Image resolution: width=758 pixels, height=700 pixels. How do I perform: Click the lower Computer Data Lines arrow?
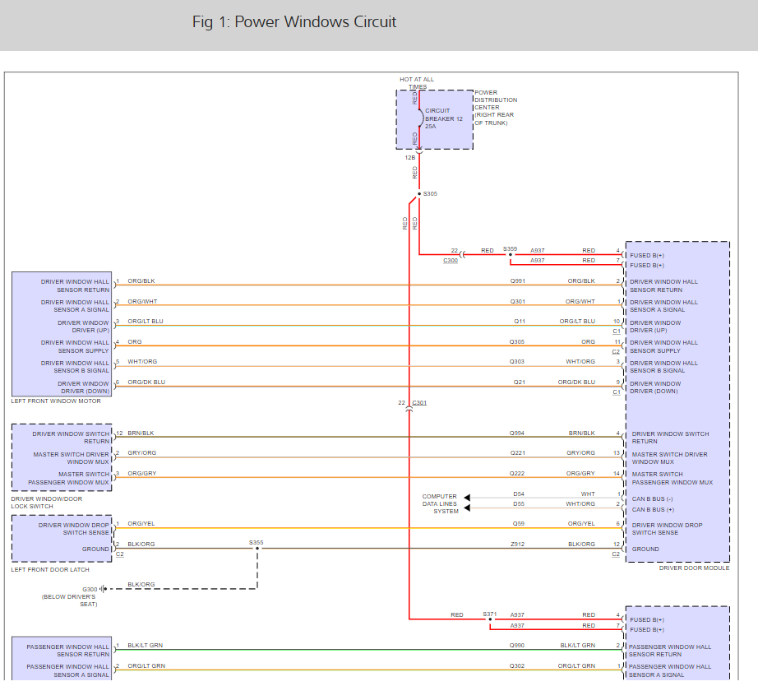click(467, 508)
